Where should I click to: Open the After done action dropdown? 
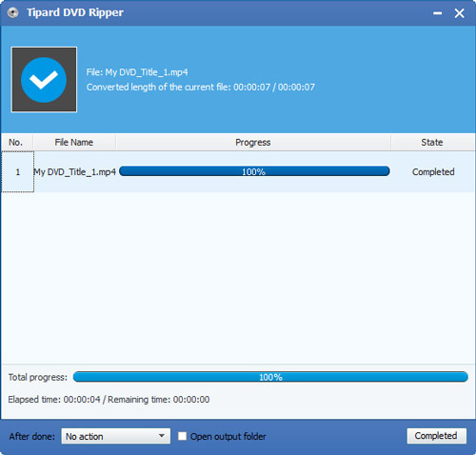point(116,436)
